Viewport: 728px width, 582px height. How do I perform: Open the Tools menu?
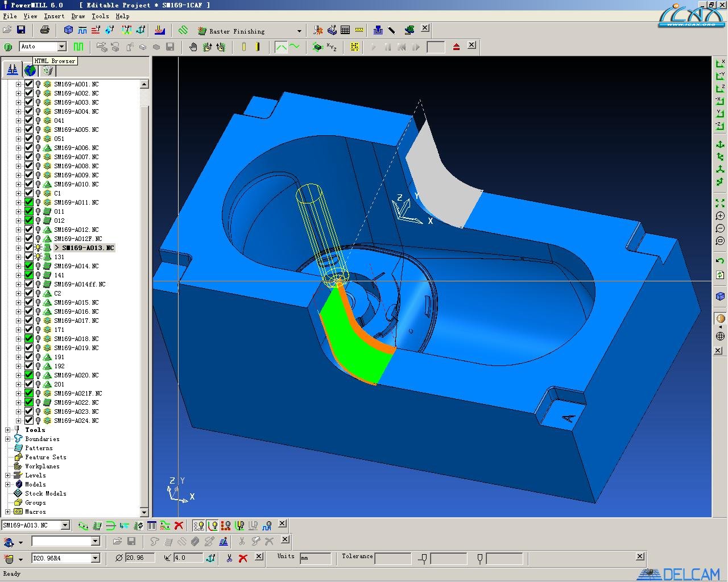tap(100, 16)
